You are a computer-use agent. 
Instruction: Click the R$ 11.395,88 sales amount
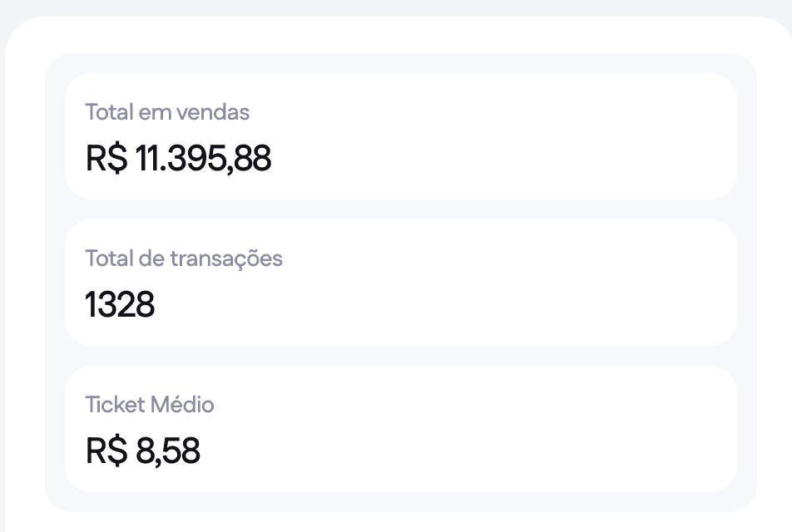(x=178, y=158)
